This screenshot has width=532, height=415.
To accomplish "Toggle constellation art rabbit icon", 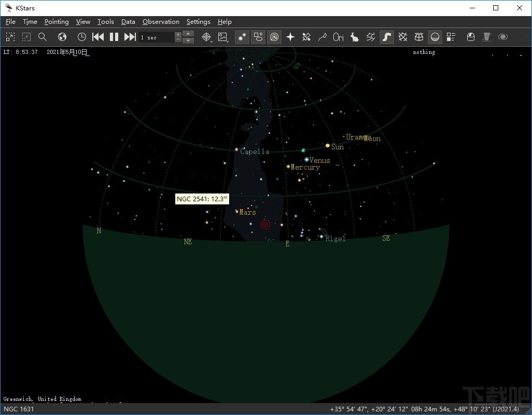I will click(355, 37).
